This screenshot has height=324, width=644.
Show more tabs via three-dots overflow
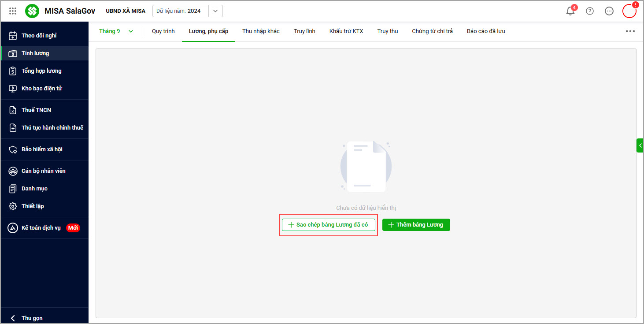tap(630, 31)
